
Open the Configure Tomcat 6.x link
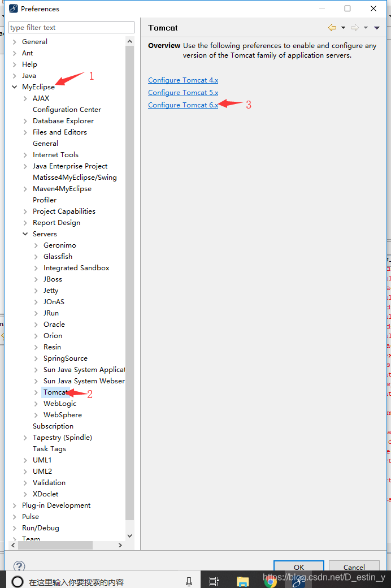click(x=183, y=105)
